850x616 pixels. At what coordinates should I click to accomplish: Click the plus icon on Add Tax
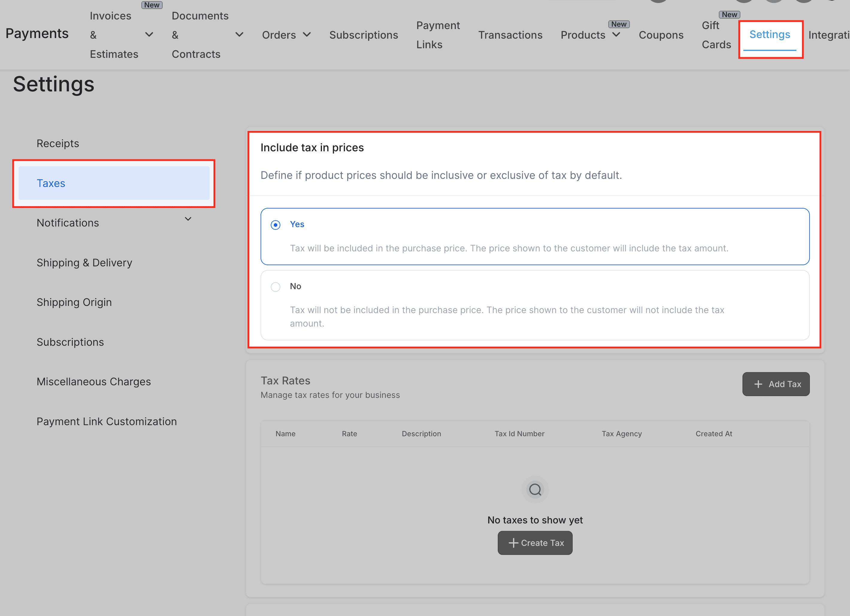(x=758, y=384)
